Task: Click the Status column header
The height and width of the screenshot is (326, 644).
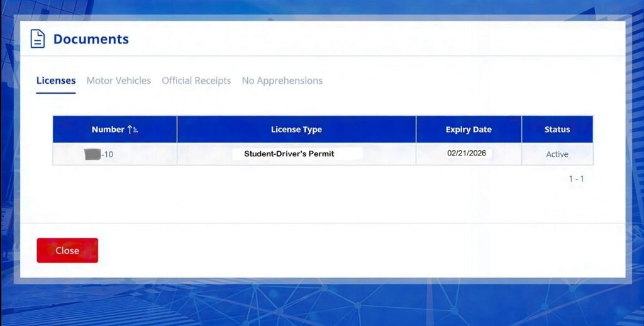Action: tap(557, 130)
